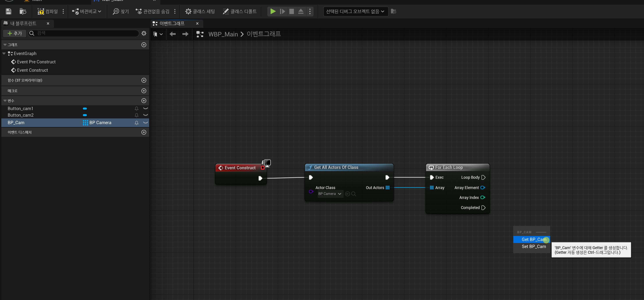The image size is (644, 300).
Task: Collapse the 그래프 section
Action: 5,45
